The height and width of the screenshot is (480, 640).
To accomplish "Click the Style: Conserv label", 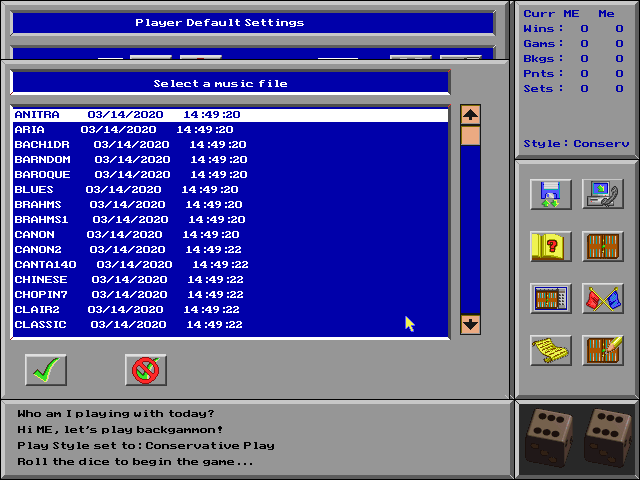I will pos(576,144).
